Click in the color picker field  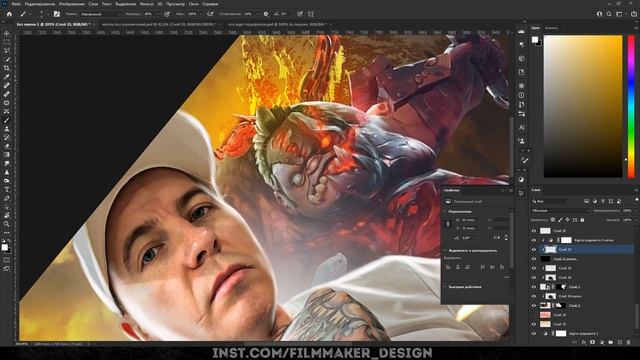pyautogui.click(x=583, y=106)
